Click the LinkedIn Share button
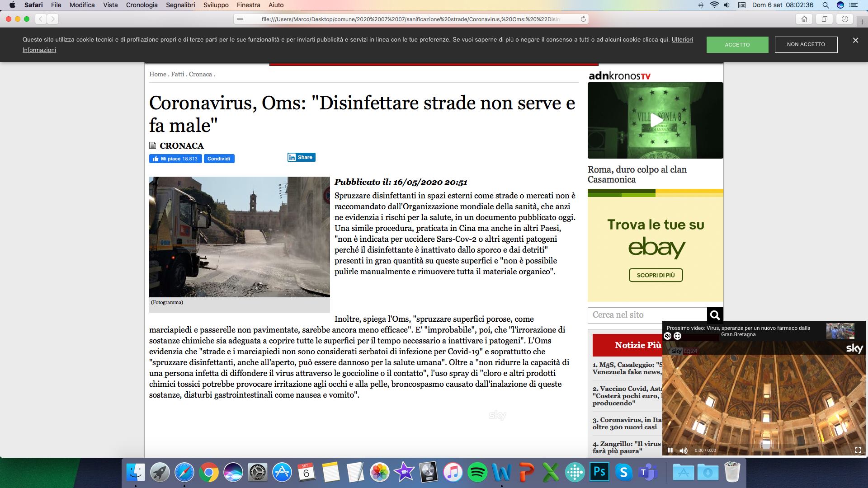Screen dimensions: 868x488 (301, 157)
